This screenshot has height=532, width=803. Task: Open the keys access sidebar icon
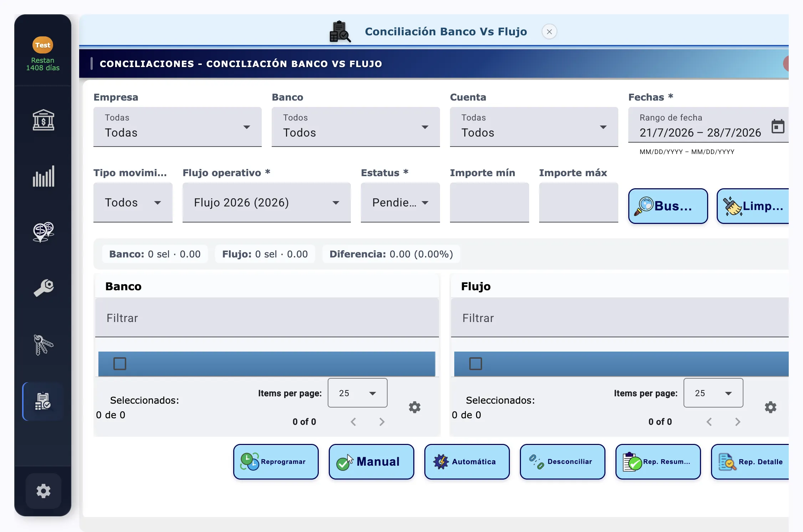(x=43, y=345)
